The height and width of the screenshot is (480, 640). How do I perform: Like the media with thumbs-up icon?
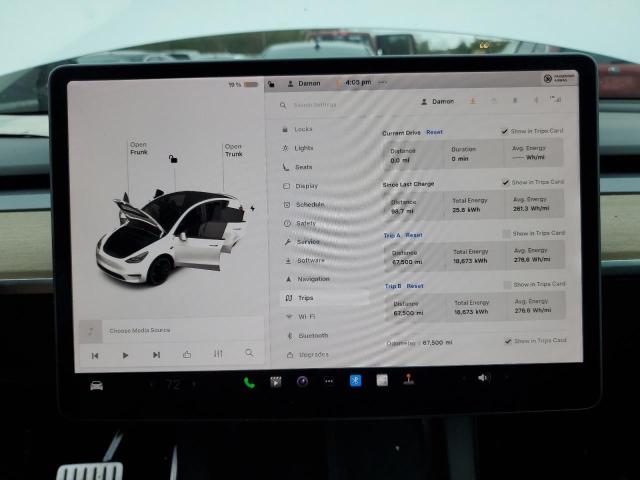coord(187,354)
